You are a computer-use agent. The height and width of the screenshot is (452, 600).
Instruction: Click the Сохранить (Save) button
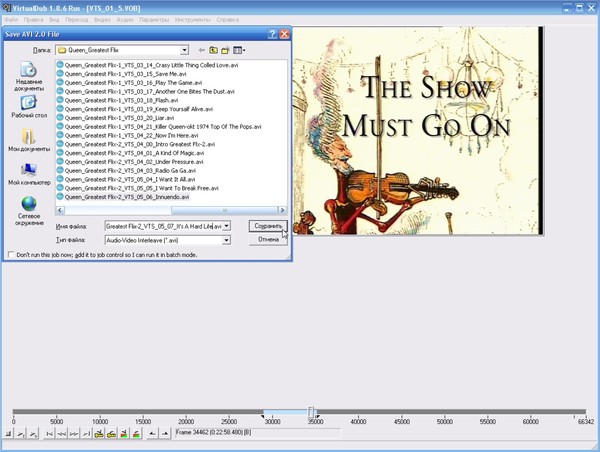(x=268, y=226)
